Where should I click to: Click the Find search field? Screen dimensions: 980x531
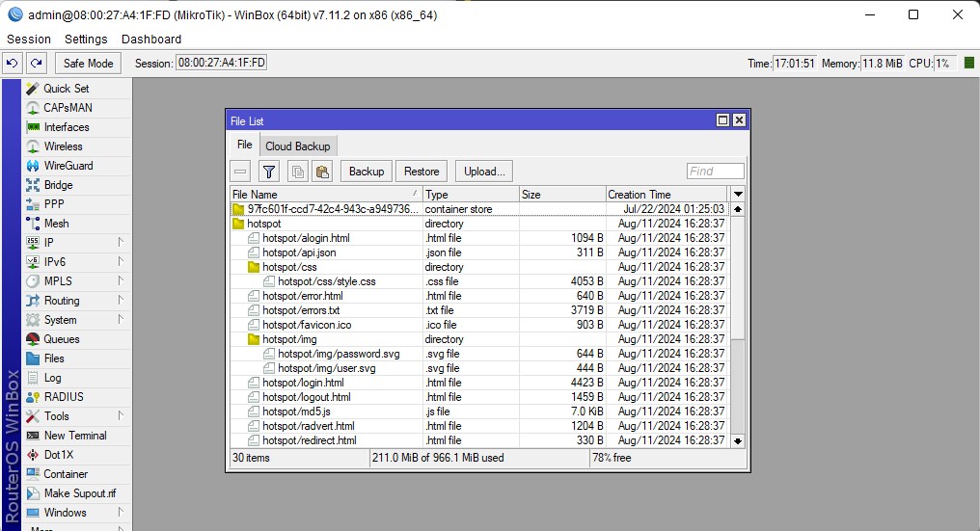pyautogui.click(x=715, y=172)
